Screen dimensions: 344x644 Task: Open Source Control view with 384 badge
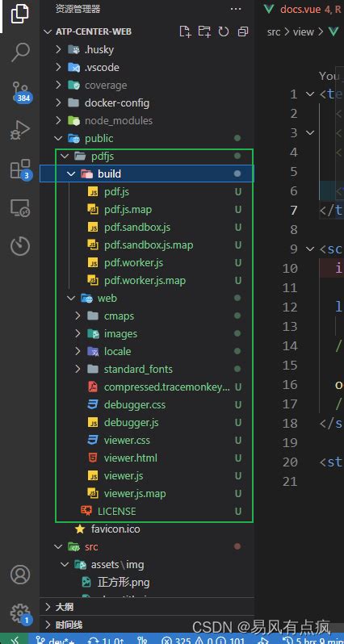(x=20, y=91)
